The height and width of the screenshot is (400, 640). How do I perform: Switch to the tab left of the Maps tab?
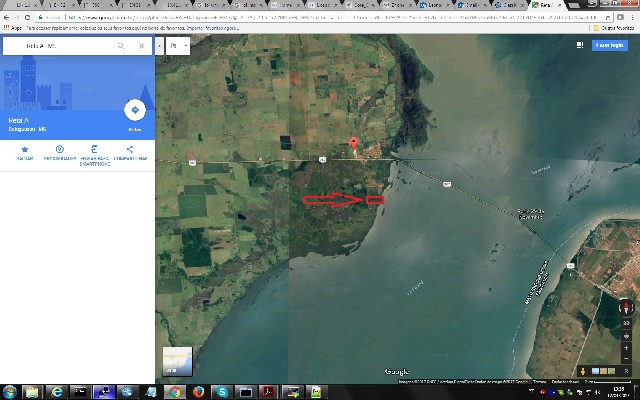(510, 5)
